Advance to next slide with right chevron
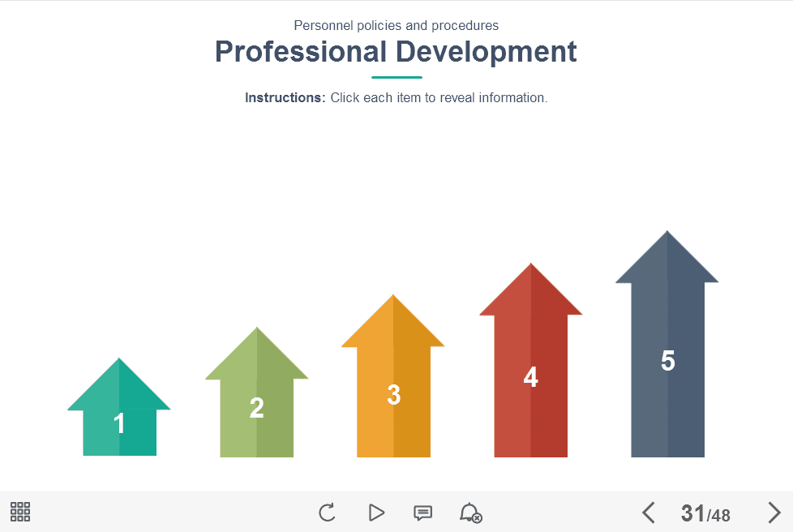 point(774,513)
